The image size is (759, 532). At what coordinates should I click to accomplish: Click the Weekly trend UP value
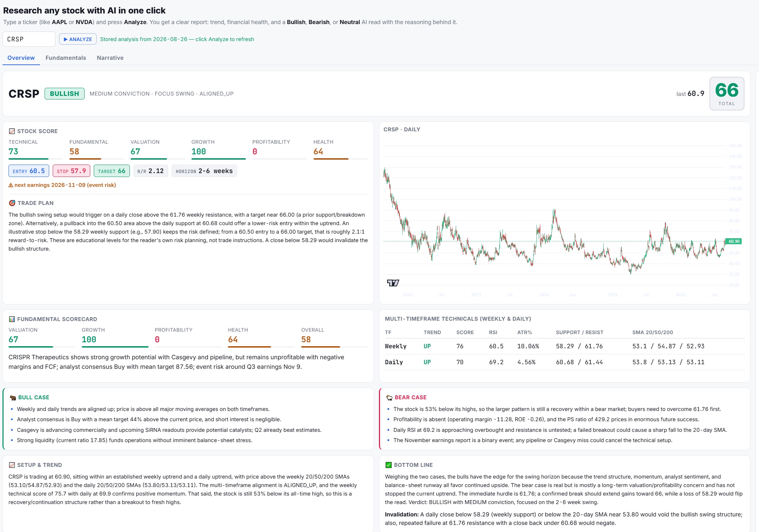tap(427, 346)
